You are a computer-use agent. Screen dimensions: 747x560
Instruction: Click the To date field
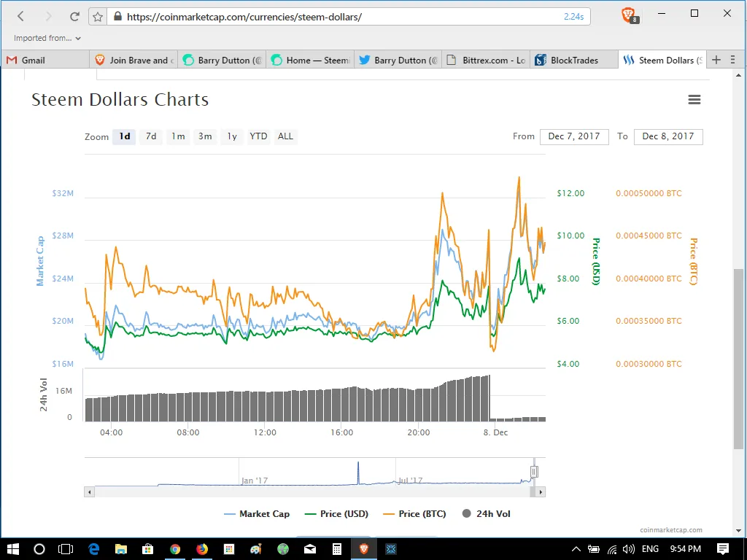tap(668, 136)
